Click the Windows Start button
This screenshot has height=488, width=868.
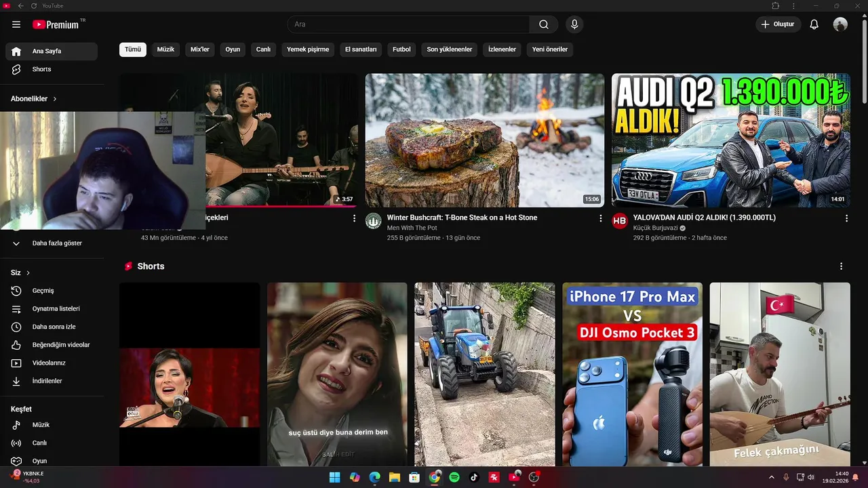(x=334, y=477)
